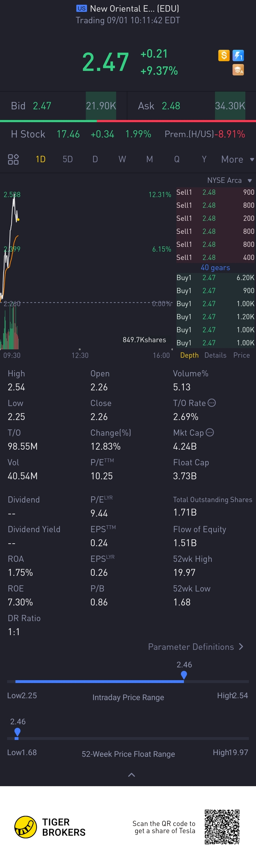Tap the Sell1 row with 200 shares
The width and height of the screenshot is (256, 868).
215,218
